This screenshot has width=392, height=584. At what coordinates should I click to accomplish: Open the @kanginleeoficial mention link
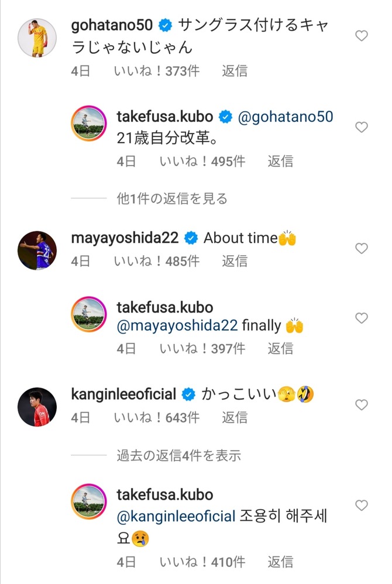click(x=176, y=517)
